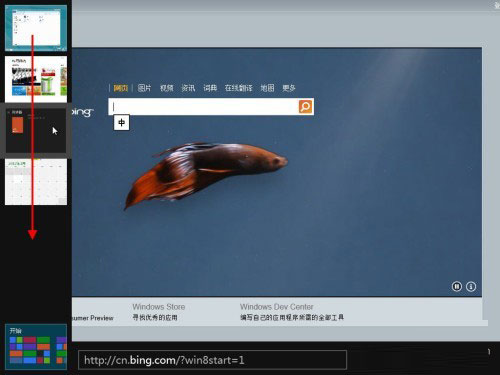Image resolution: width=500 pixels, height=375 pixels.
Task: Toggle the Chinese IME indicator
Action: [121, 123]
